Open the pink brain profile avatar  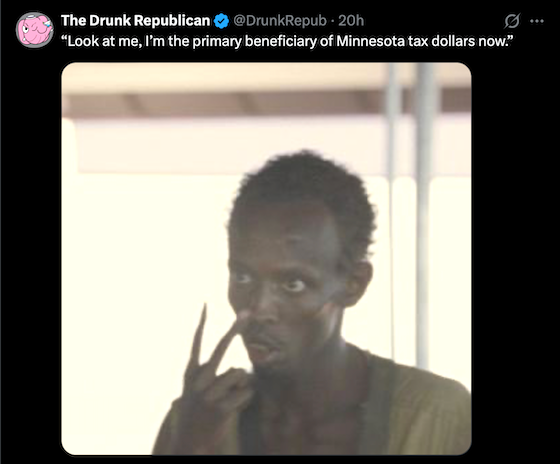point(34,30)
